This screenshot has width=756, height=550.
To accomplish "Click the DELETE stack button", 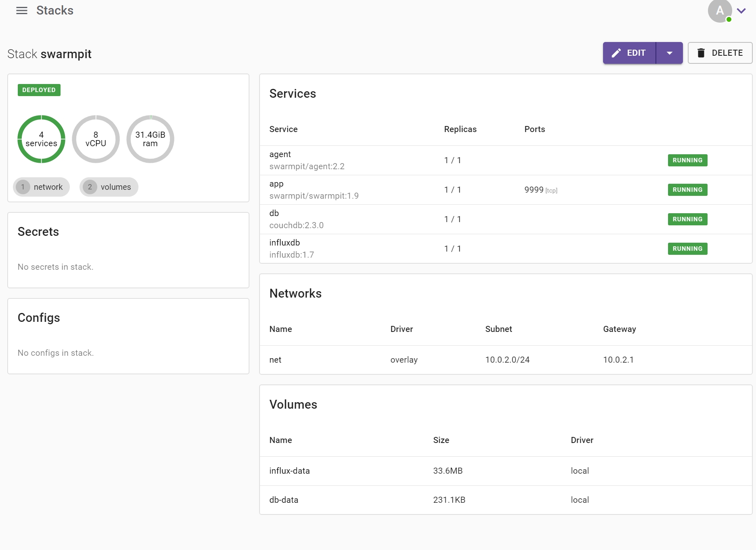I will (x=720, y=53).
